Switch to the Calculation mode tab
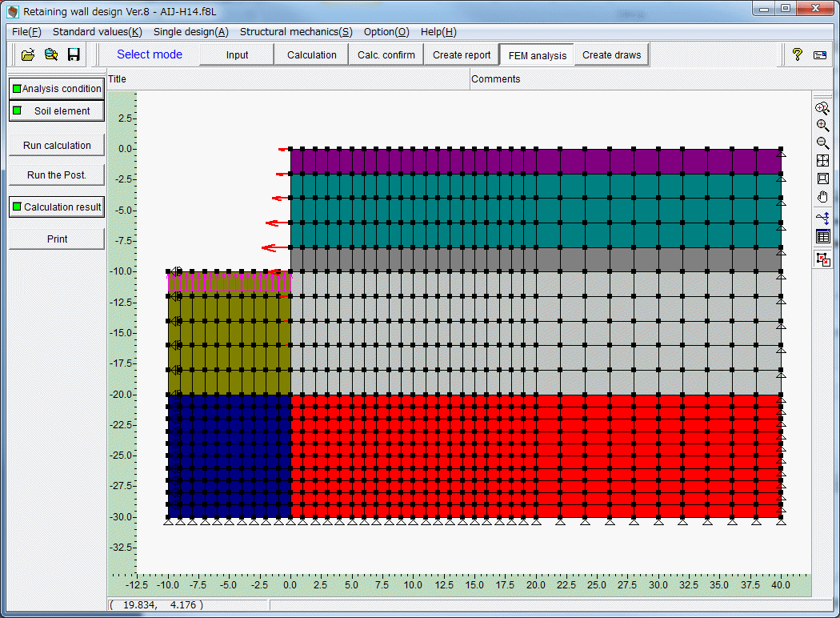The height and width of the screenshot is (618, 840). pyautogui.click(x=312, y=54)
